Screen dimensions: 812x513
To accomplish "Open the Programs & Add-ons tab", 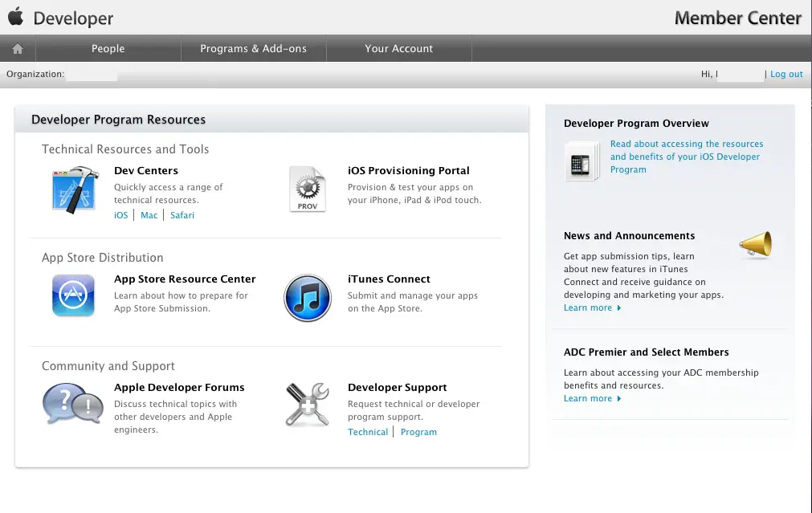I will pyautogui.click(x=253, y=49).
